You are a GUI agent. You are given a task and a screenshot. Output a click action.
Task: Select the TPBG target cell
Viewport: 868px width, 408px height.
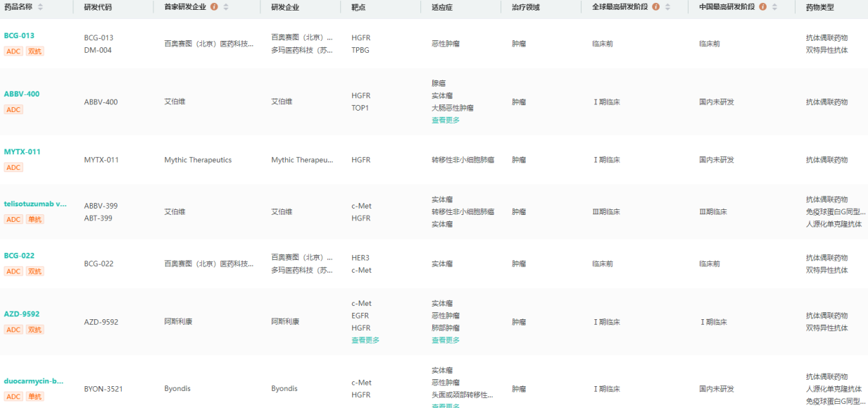point(360,50)
